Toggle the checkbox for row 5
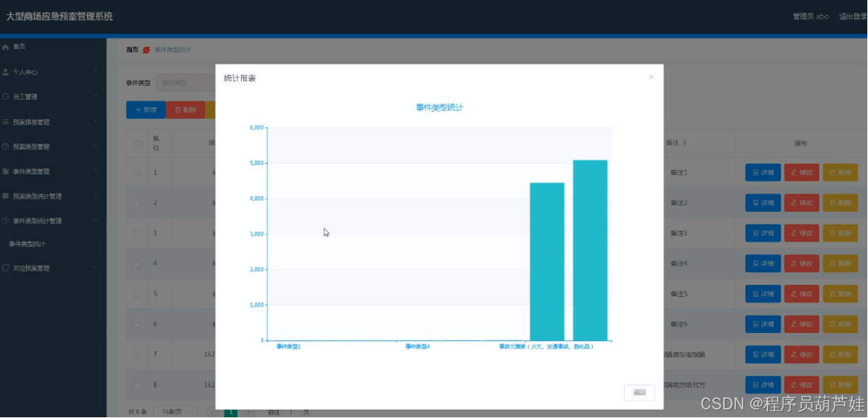Viewport: 868px width, 418px height. [137, 293]
